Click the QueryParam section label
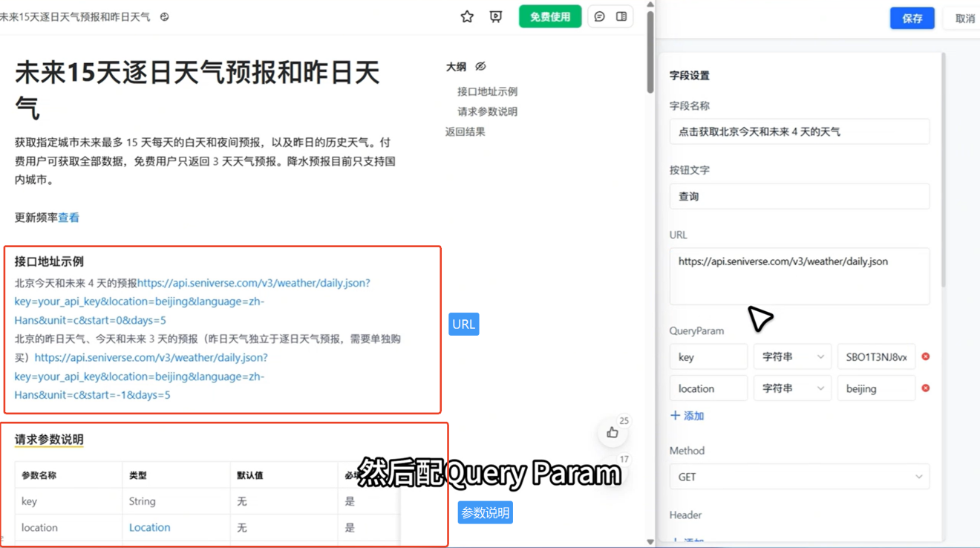 coord(696,330)
